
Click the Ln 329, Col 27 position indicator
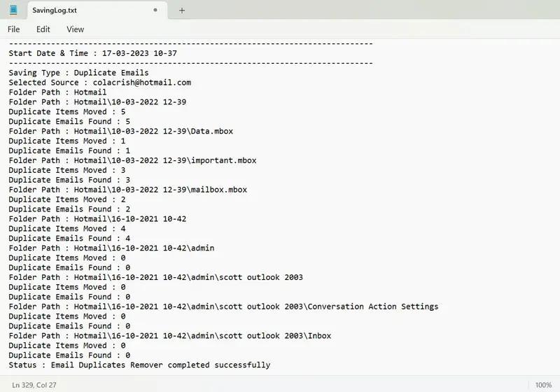34,385
